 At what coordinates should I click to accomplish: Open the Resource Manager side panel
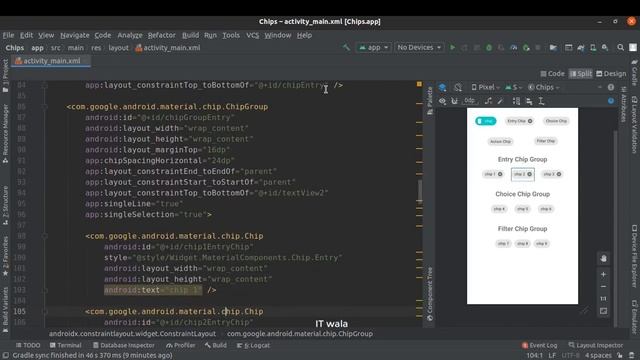[5, 133]
